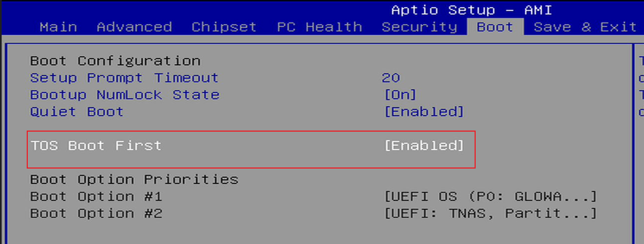644x244 pixels.
Task: Select the Bootup NumLock State label
Action: [x=125, y=95]
